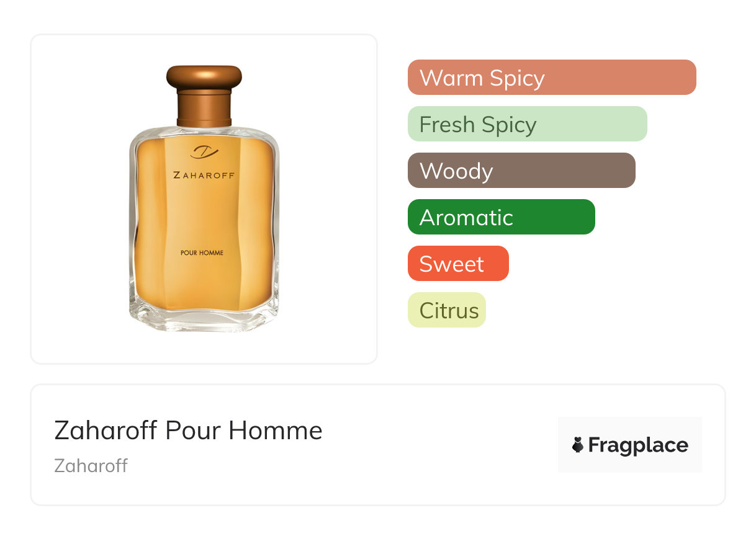Select the Fresh Spicy accord bar

[528, 124]
